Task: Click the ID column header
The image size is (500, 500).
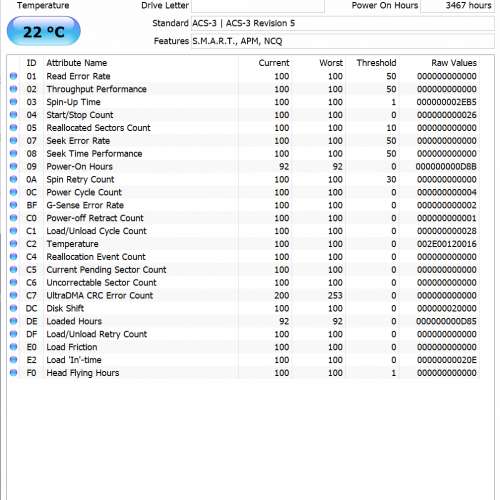Action: pos(31,63)
